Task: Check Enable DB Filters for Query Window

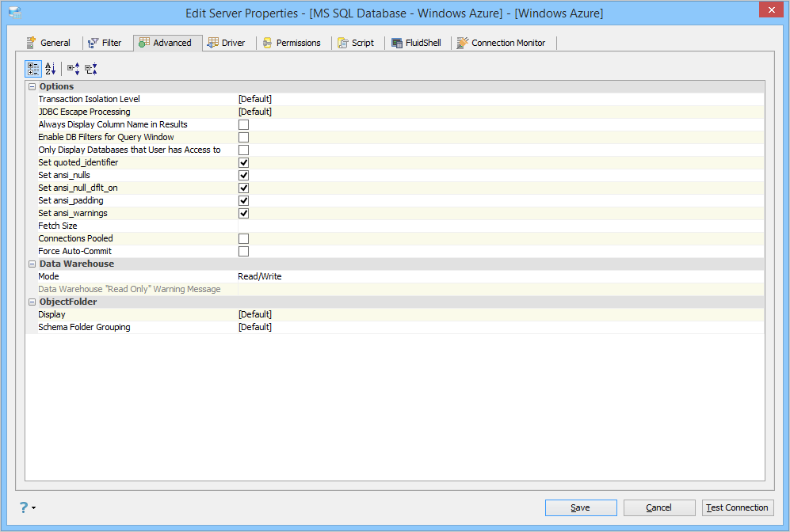Action: (x=243, y=137)
